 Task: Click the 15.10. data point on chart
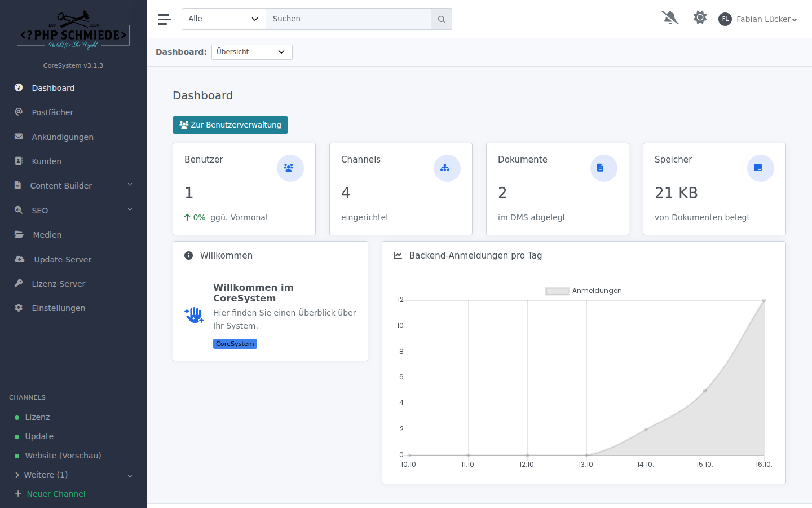(x=705, y=391)
